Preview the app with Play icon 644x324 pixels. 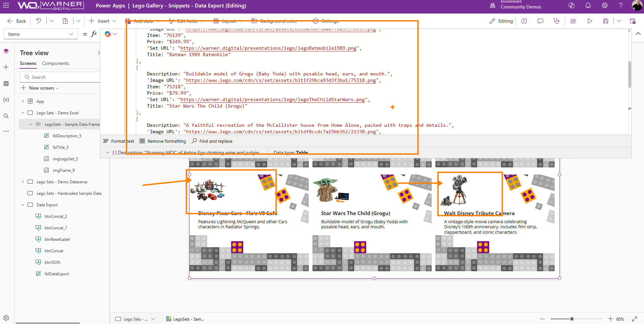(590, 21)
